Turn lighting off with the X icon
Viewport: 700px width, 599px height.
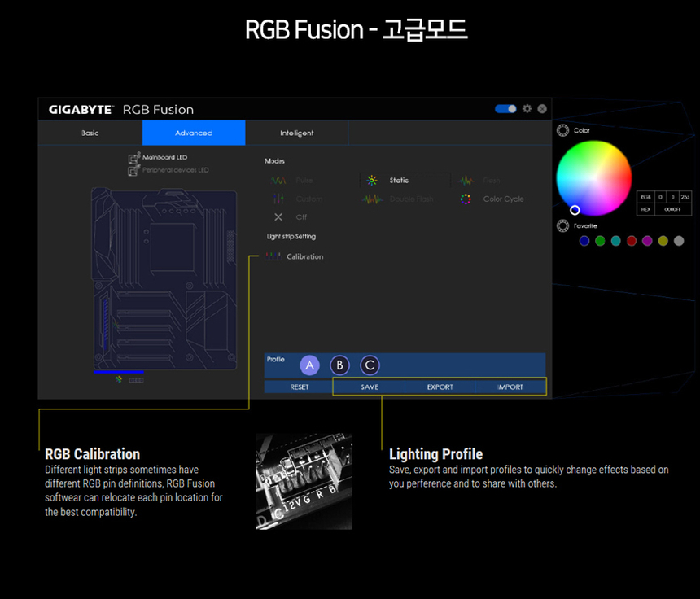coord(278,217)
